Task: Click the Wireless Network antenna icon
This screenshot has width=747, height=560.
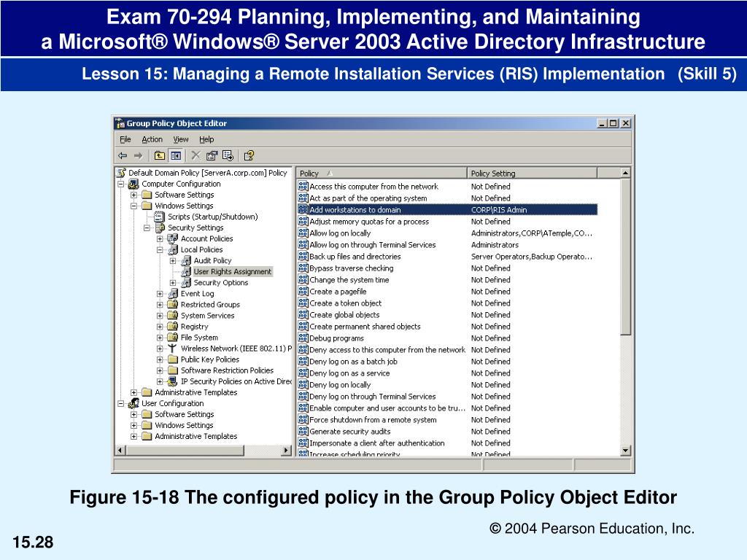Action: 172,349
